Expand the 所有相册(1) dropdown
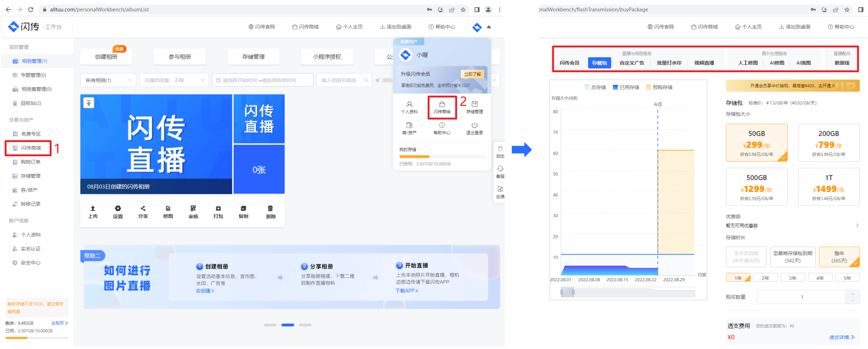Image resolution: width=868 pixels, height=349 pixels. (108, 80)
